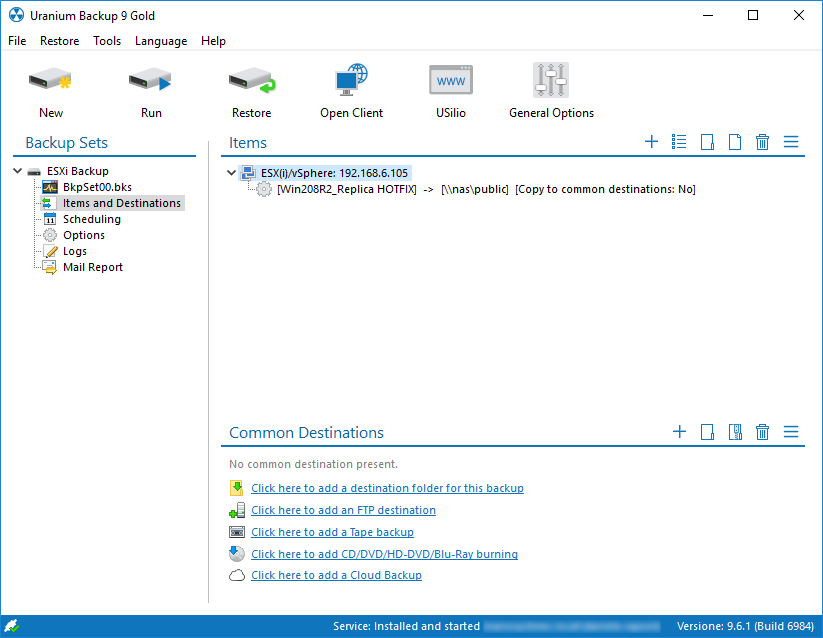Open the File menu
This screenshot has width=823, height=638.
tap(17, 41)
